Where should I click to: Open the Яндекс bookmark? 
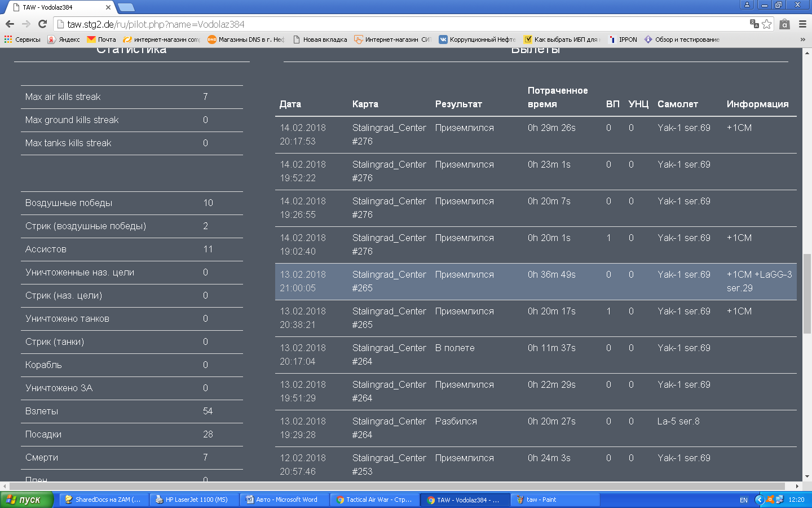point(64,40)
